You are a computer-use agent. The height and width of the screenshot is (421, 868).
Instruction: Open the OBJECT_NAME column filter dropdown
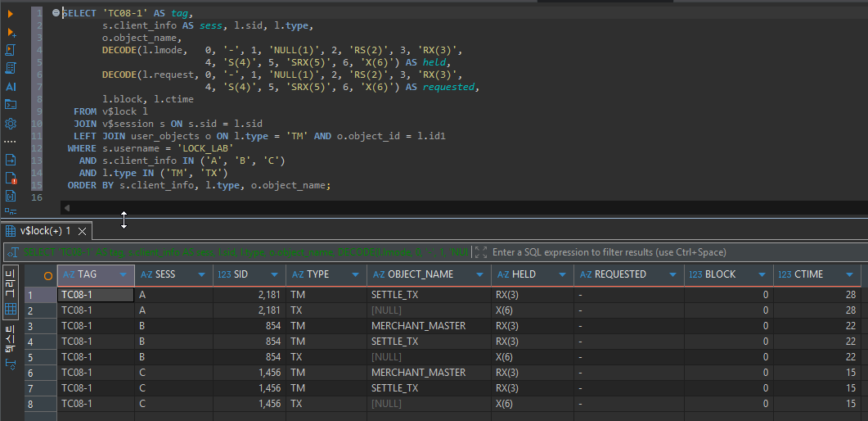(479, 274)
